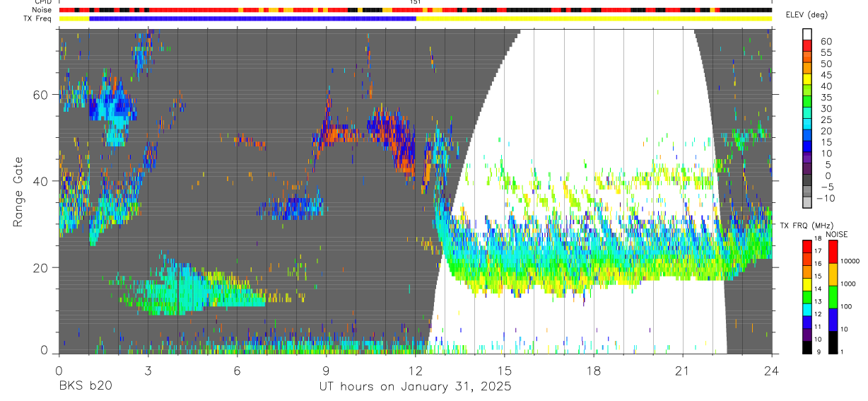Viewport: 868px width, 401px height.
Task: Click the UT hours on January 31, 2025 title
Action: pos(415,386)
